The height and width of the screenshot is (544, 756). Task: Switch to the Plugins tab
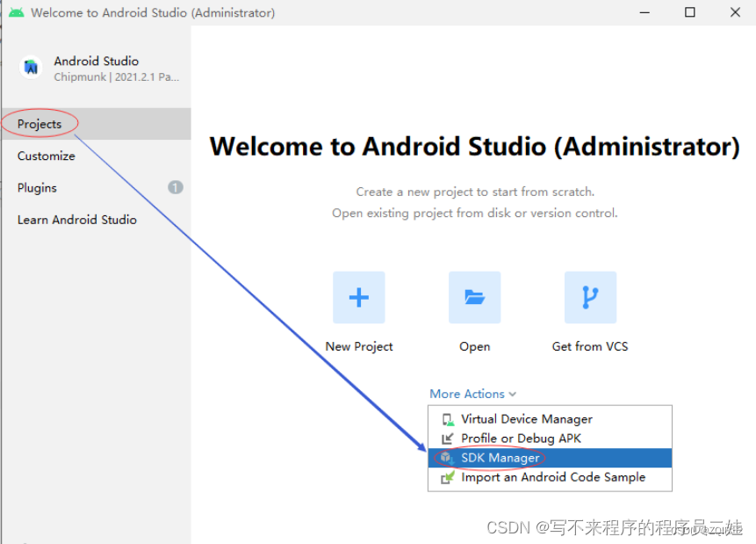(97, 188)
